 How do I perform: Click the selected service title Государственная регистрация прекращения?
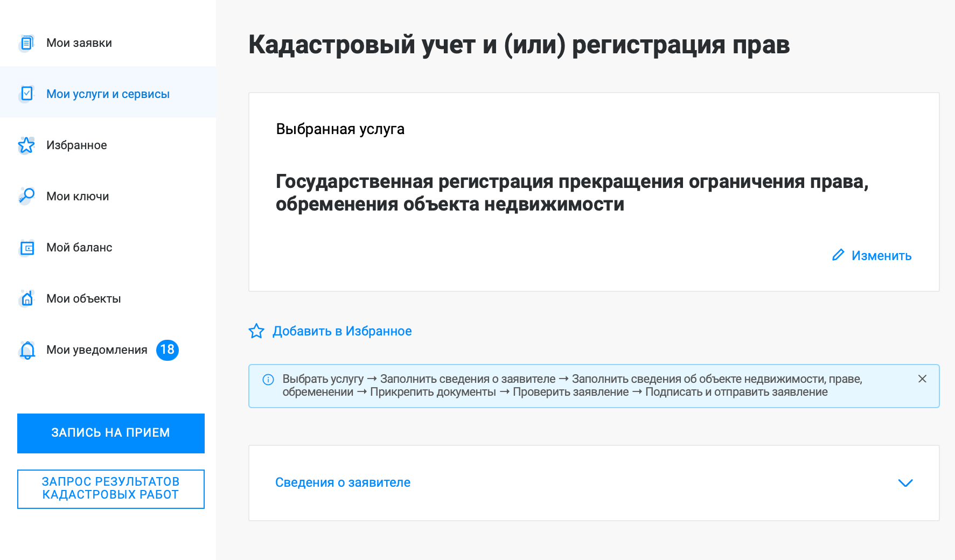[572, 193]
